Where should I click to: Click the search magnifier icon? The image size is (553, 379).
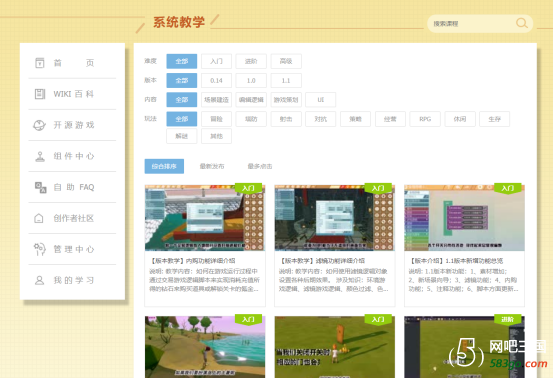[x=522, y=23]
